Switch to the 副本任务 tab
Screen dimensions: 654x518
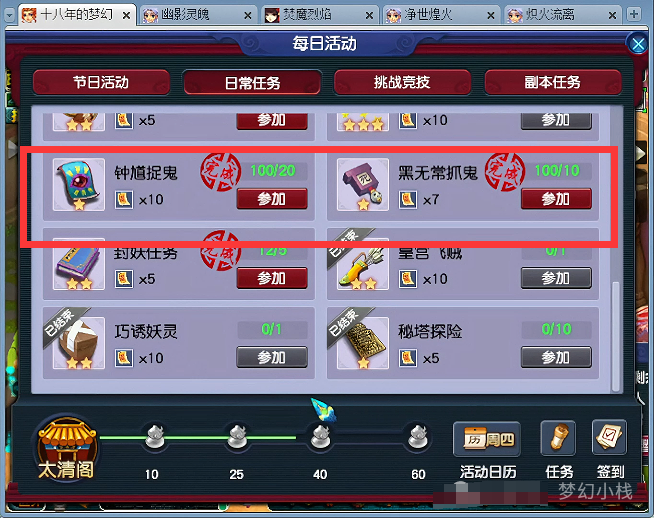(x=553, y=82)
